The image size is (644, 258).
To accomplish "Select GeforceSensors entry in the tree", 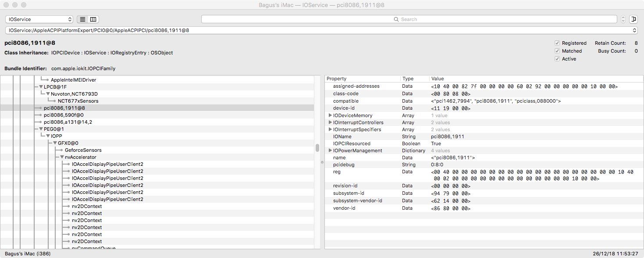I will tap(83, 150).
